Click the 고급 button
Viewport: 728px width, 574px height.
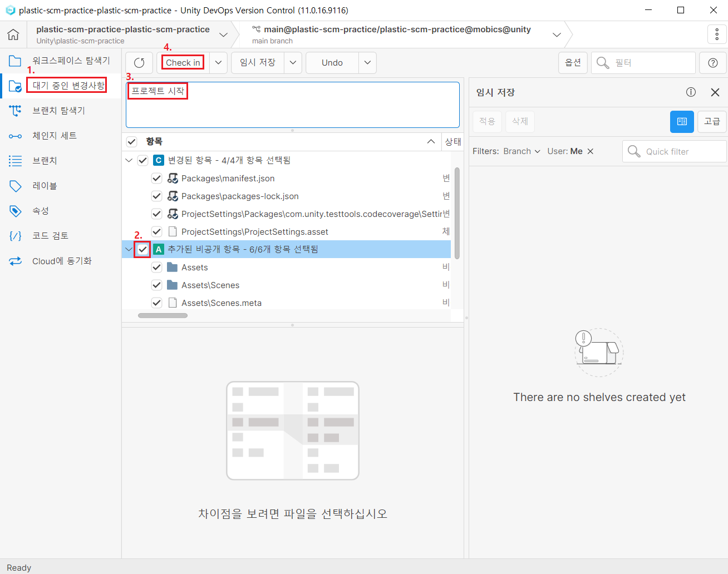[712, 121]
